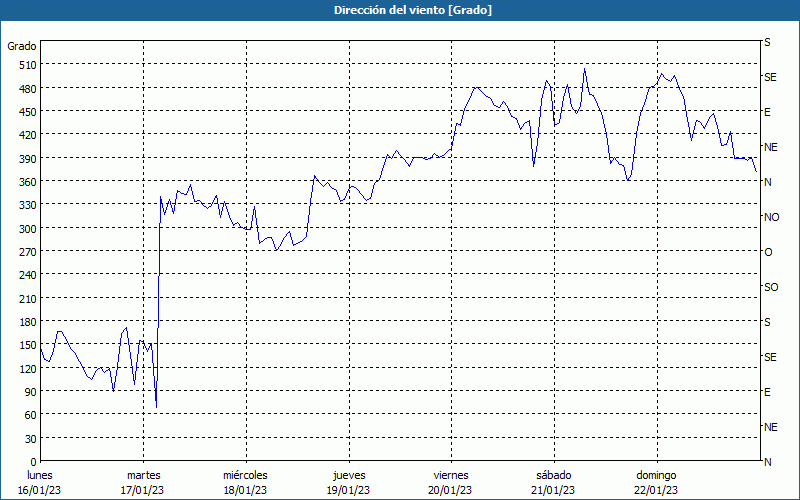Screen dimensions: 800x500
Task: Select the '330' y-axis value
Action: (28, 205)
